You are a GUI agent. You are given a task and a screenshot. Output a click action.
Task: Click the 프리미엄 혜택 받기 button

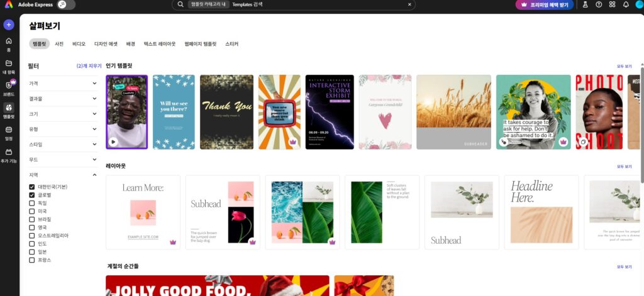click(545, 4)
